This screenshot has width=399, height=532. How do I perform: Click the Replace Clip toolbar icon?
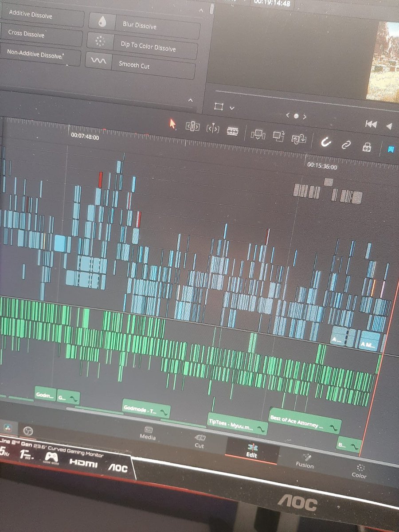point(298,139)
